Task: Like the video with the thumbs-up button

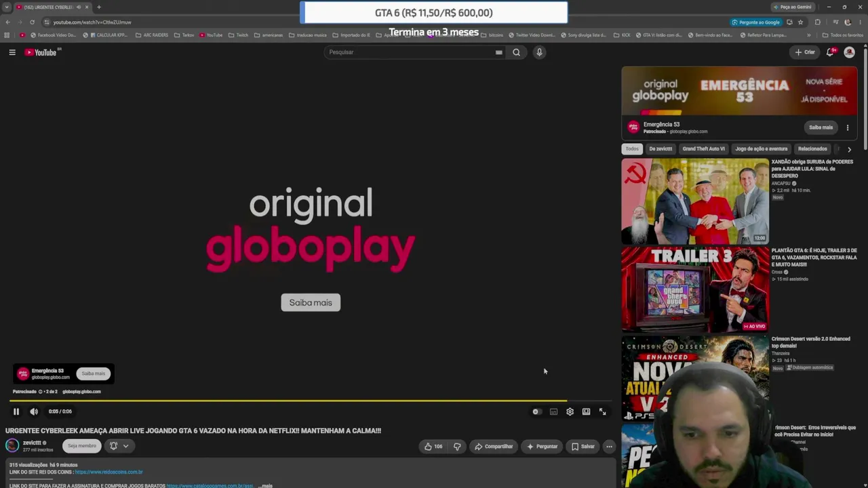Action: pos(433,446)
